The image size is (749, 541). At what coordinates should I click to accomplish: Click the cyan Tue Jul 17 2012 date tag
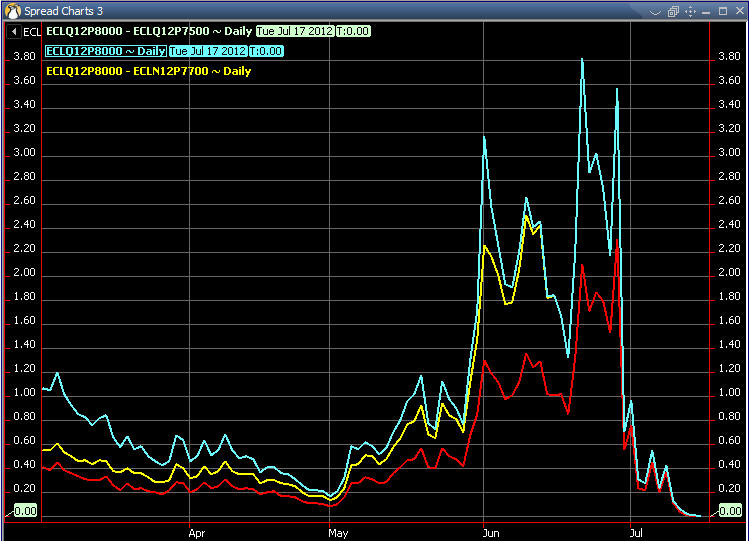pyautogui.click(x=208, y=51)
